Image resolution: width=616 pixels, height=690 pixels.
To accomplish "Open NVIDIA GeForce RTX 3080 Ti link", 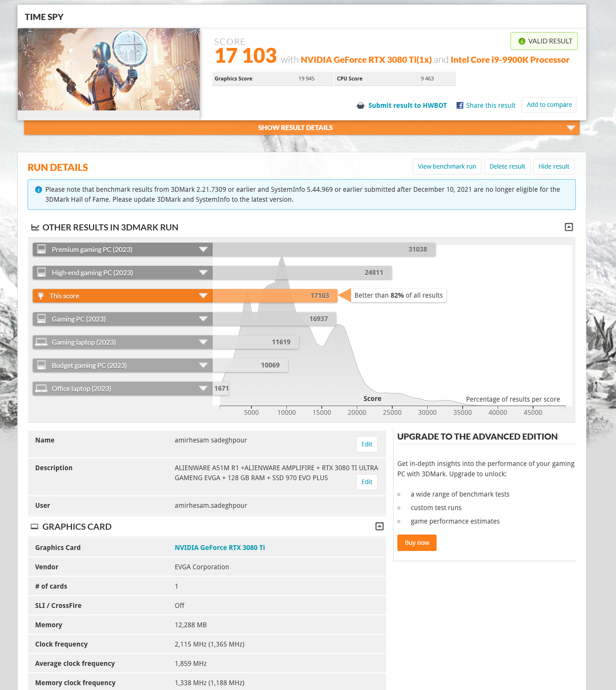I will tap(220, 547).
